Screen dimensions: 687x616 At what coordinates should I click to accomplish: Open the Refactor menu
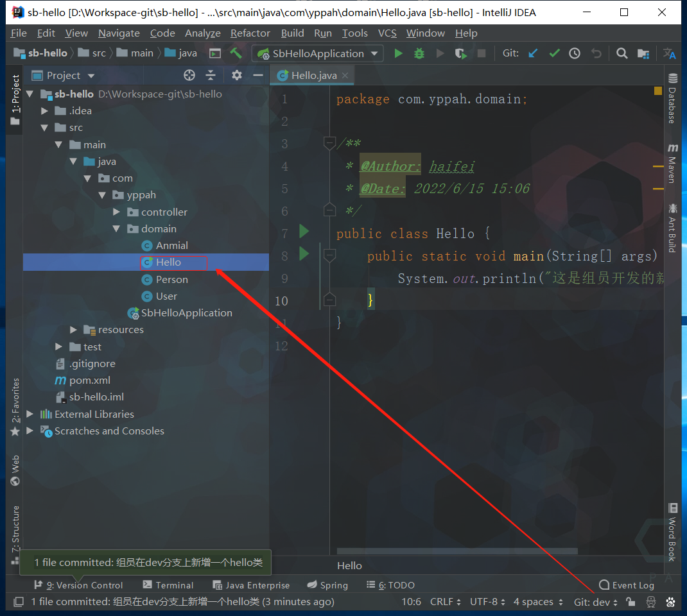pyautogui.click(x=250, y=33)
